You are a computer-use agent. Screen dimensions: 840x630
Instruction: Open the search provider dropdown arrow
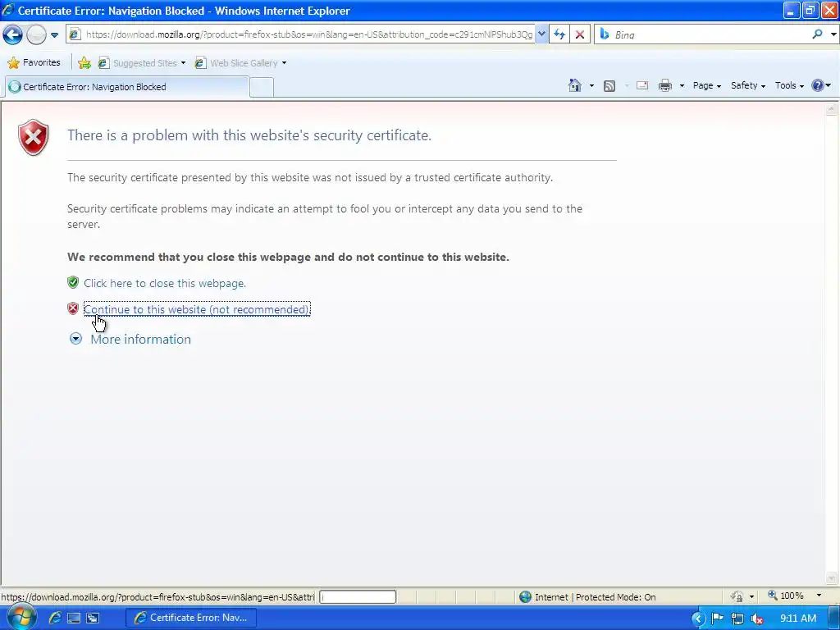tap(833, 34)
